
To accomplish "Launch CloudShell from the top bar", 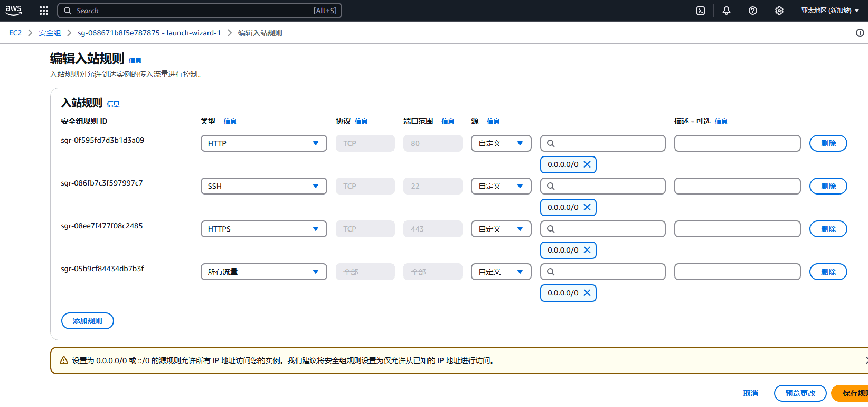I will (x=701, y=11).
